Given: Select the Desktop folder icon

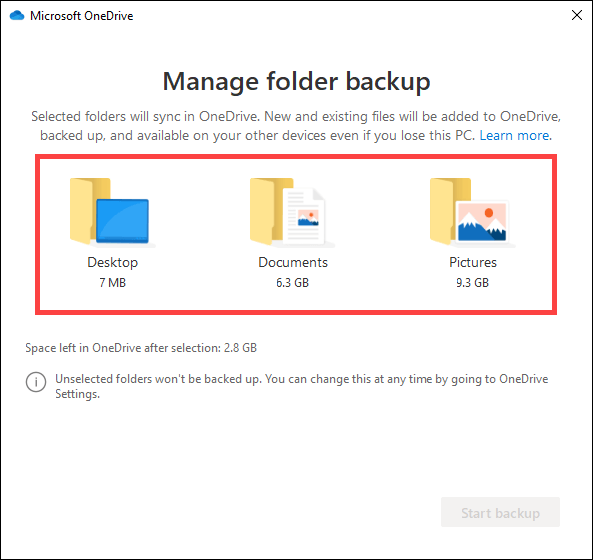Looking at the screenshot, I should tap(110, 212).
